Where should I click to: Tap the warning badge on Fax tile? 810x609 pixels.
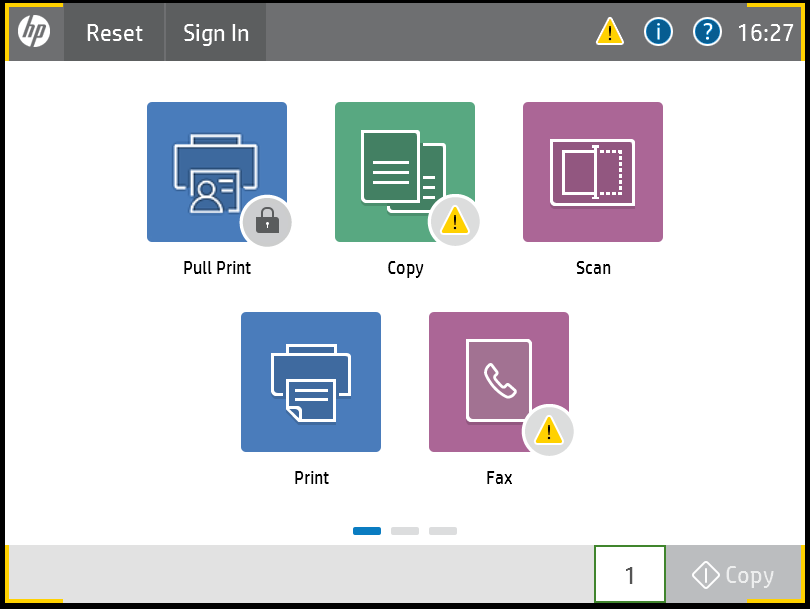[548, 431]
